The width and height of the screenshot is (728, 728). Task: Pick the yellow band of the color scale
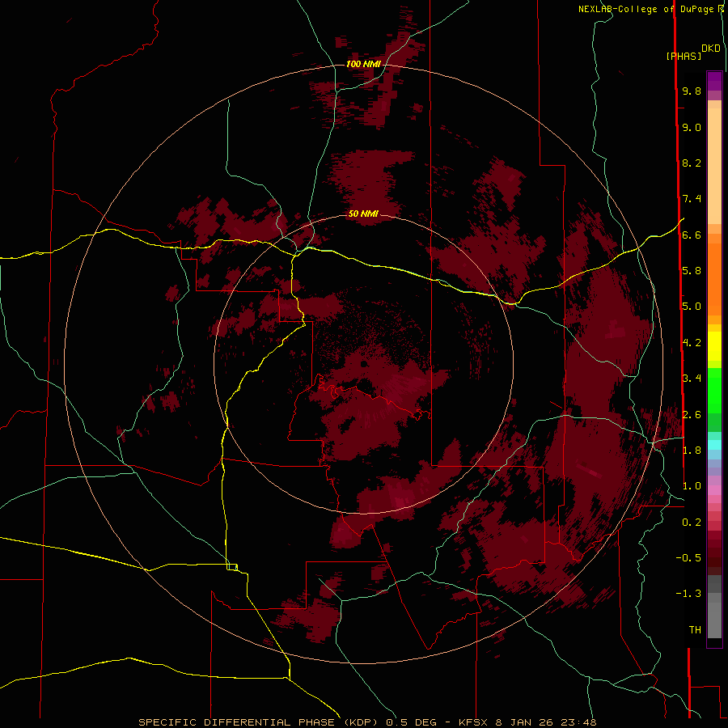pos(714,345)
